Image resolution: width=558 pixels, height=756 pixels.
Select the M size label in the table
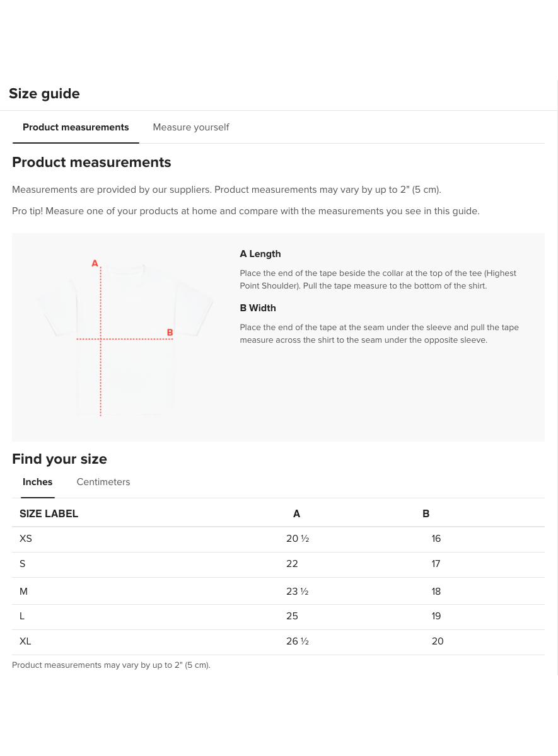pyautogui.click(x=24, y=591)
